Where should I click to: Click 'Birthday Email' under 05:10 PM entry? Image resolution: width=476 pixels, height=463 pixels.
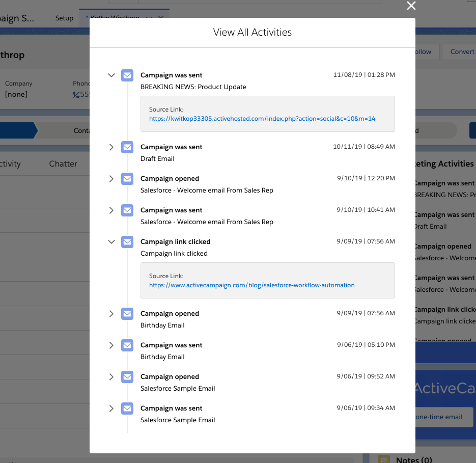coord(162,357)
